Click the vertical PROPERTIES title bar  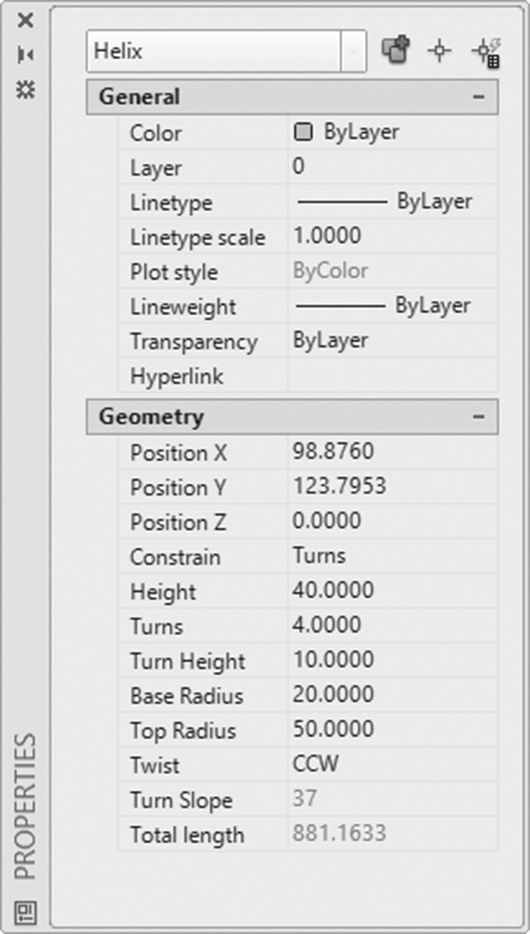tap(26, 805)
